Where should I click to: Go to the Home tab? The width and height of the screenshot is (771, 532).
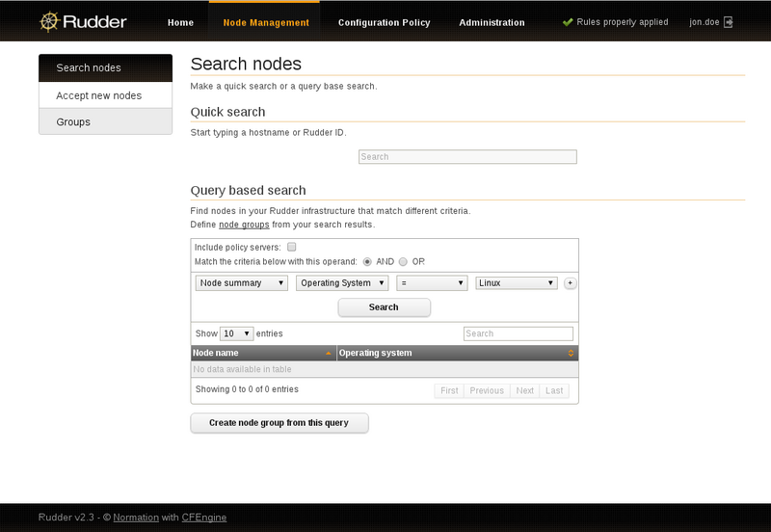tap(180, 22)
